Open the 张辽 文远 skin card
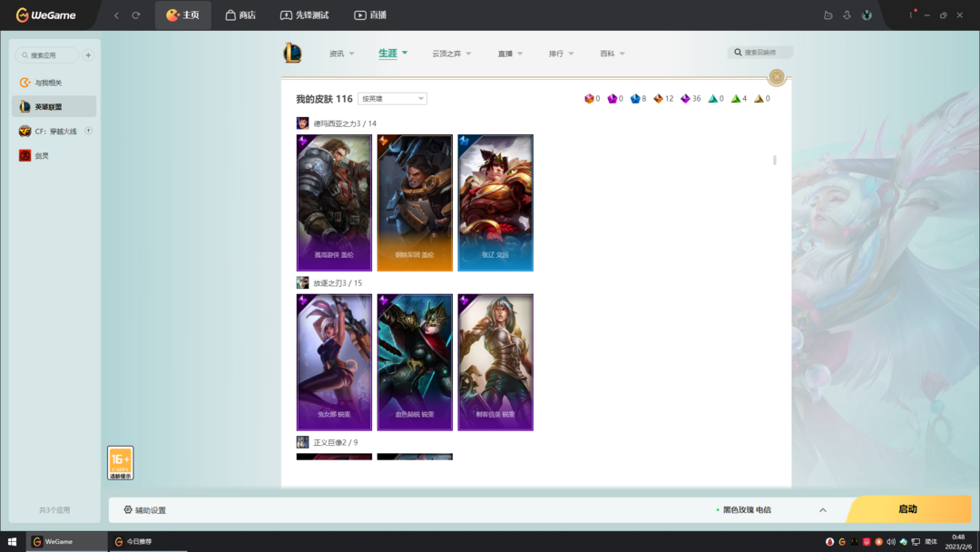Screen dimensions: 980x552 click(495, 202)
